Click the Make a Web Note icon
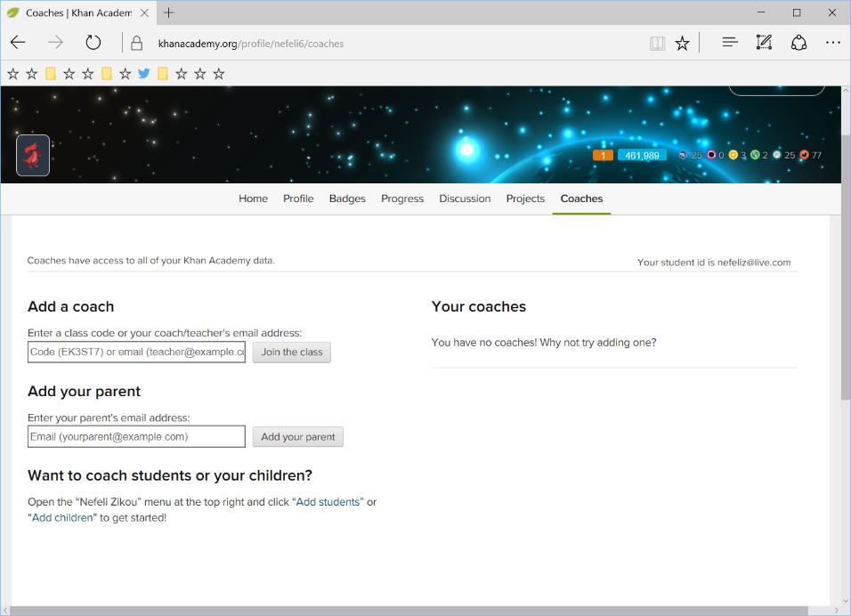The image size is (851, 616). click(x=764, y=43)
